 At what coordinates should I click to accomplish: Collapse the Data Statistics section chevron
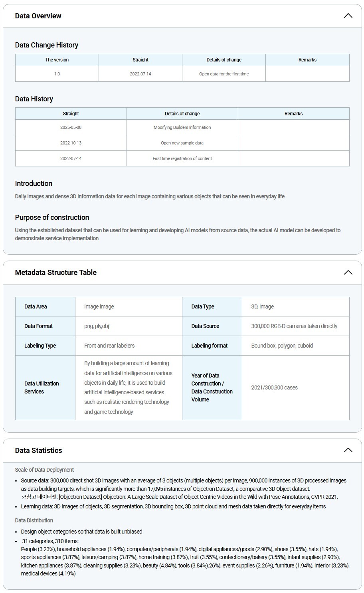(348, 450)
